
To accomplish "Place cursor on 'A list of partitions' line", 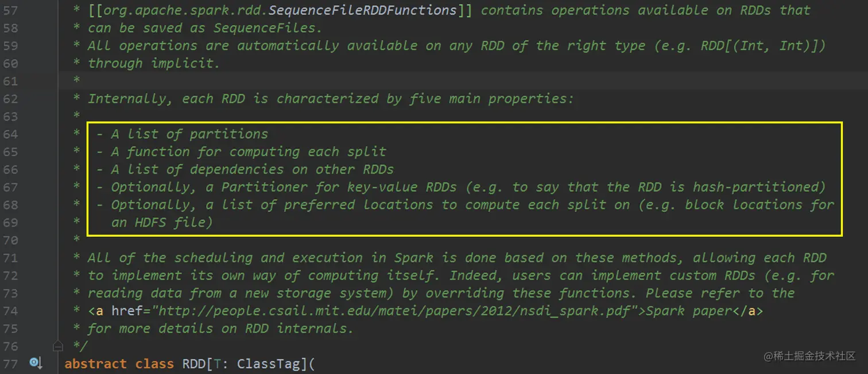I will point(189,134).
